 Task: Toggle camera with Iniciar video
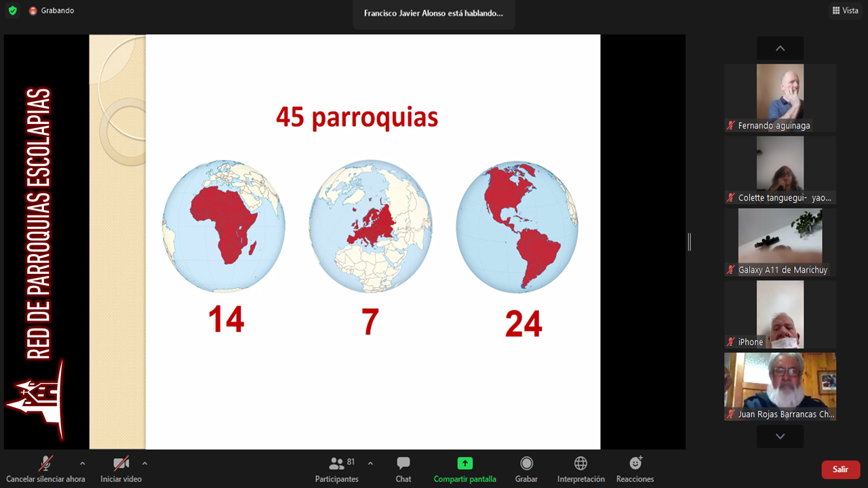121,464
